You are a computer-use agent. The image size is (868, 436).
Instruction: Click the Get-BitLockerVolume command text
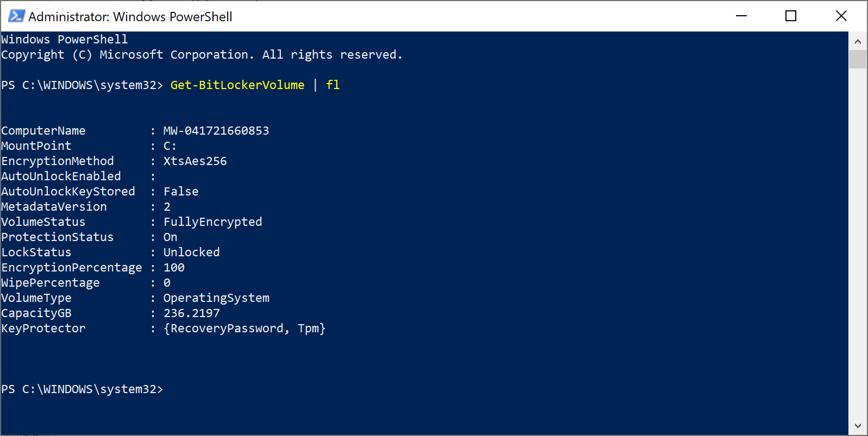click(x=237, y=85)
